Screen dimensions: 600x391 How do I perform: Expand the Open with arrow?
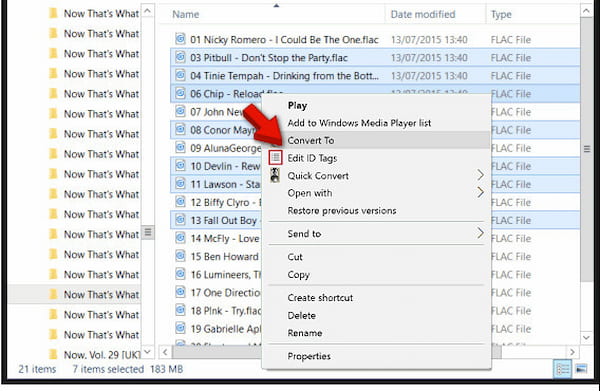480,192
